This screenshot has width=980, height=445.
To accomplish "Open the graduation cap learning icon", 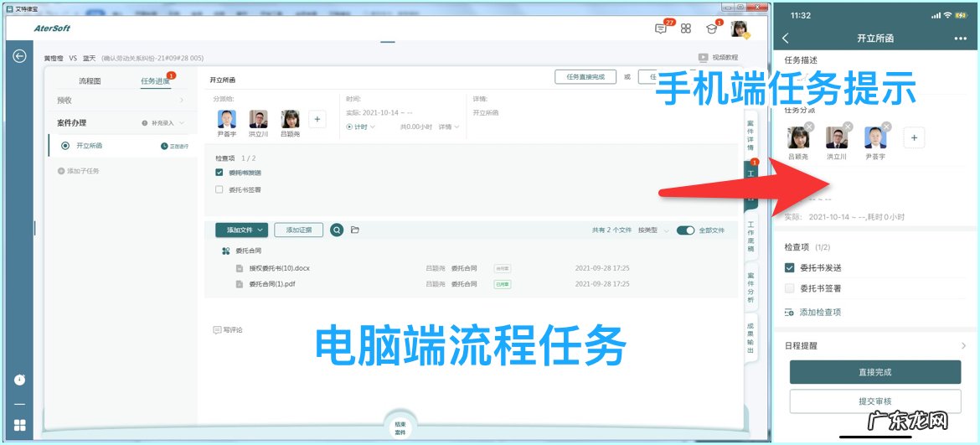I will pyautogui.click(x=711, y=28).
